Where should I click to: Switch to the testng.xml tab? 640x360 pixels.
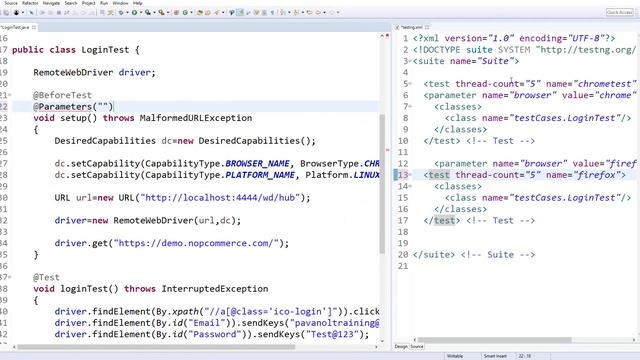[x=411, y=27]
